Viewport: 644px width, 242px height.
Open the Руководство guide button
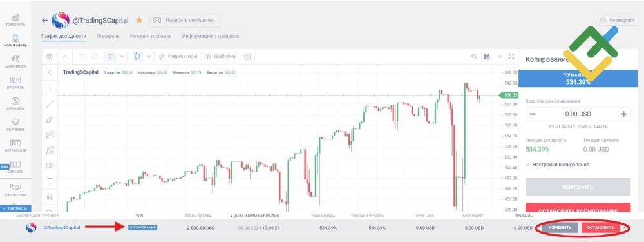pos(618,20)
